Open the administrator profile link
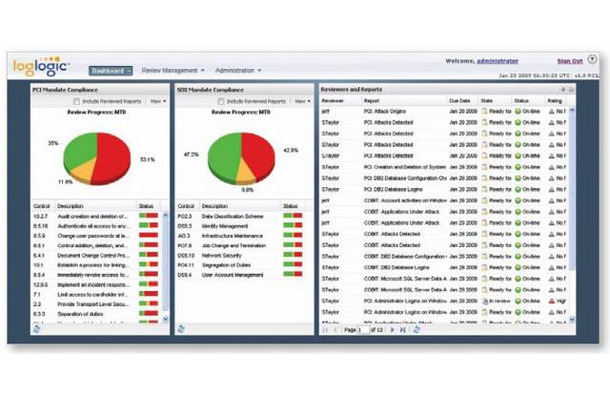Viewport: 610px width, 400px height. pos(497,61)
